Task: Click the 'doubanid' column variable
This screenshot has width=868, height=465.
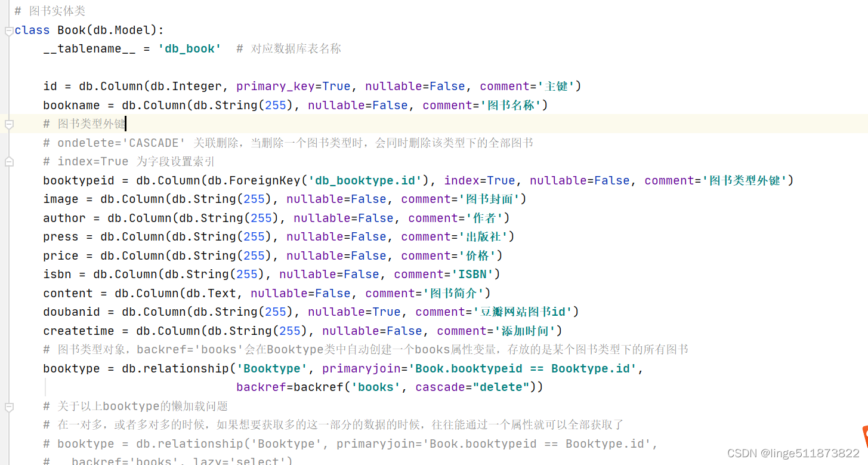Action: [x=72, y=312]
